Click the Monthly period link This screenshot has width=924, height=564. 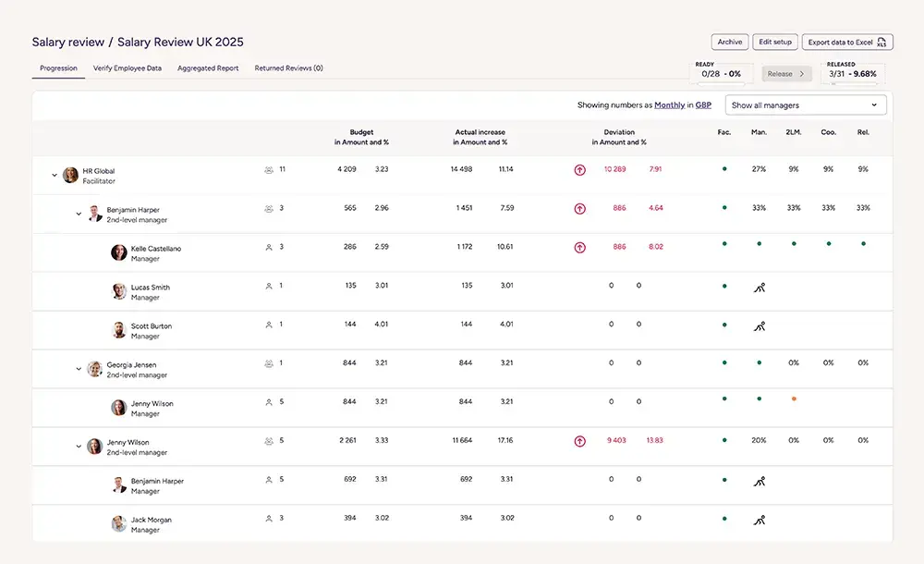point(669,105)
